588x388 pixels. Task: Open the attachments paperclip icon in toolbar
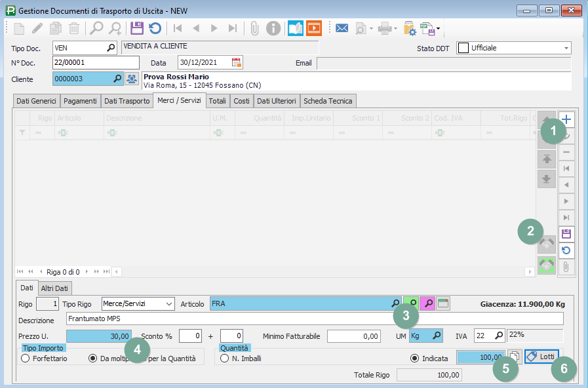tap(255, 28)
